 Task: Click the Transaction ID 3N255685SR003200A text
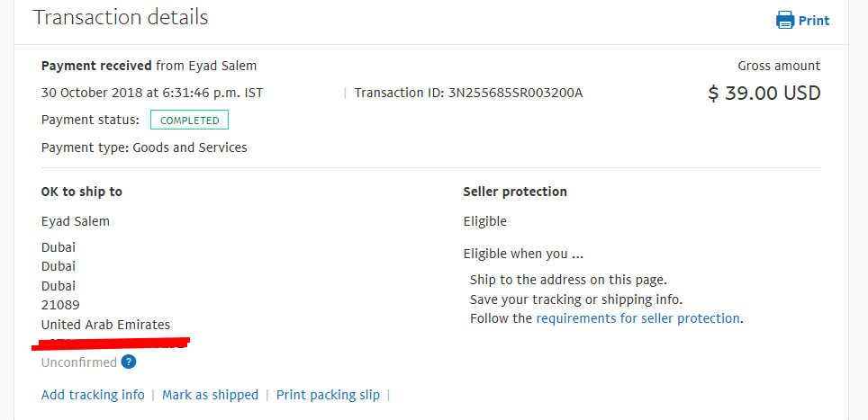pyautogui.click(x=468, y=93)
